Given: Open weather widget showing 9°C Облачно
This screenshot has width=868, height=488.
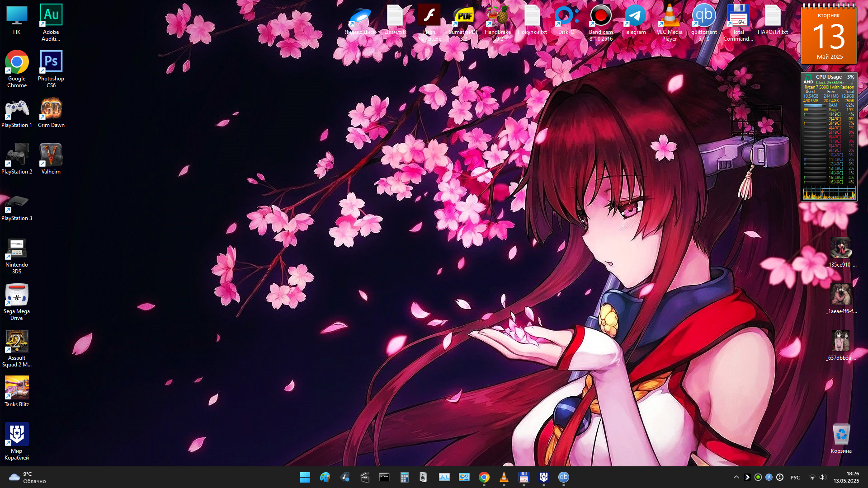Looking at the screenshot, I should [27, 477].
